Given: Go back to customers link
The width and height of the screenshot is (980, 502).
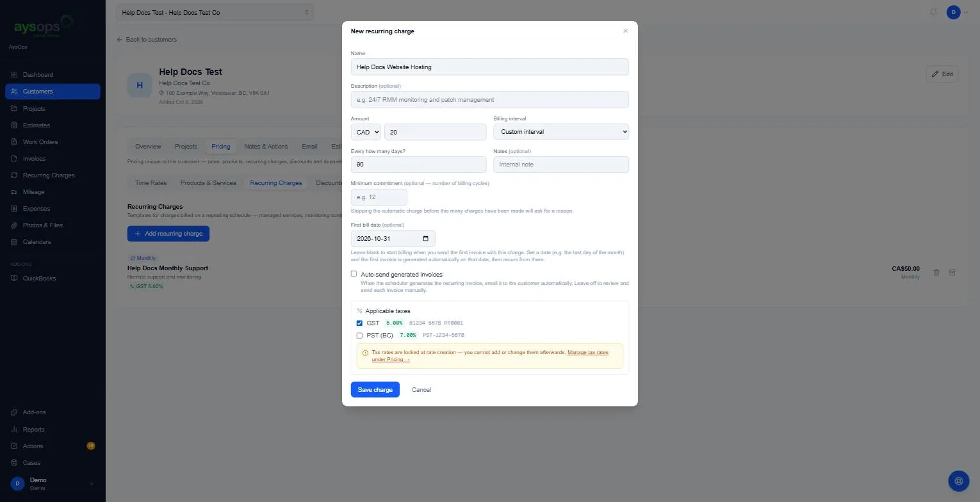Looking at the screenshot, I should pos(147,39).
